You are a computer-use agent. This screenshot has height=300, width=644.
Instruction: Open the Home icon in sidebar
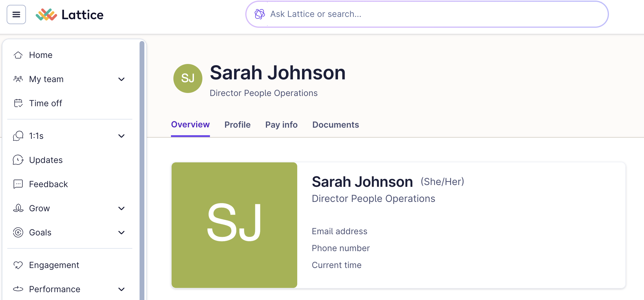click(18, 55)
